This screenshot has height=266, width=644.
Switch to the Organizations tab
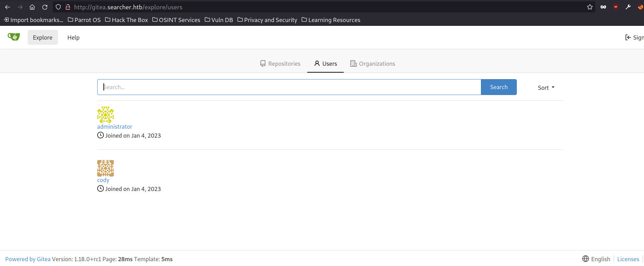373,64
